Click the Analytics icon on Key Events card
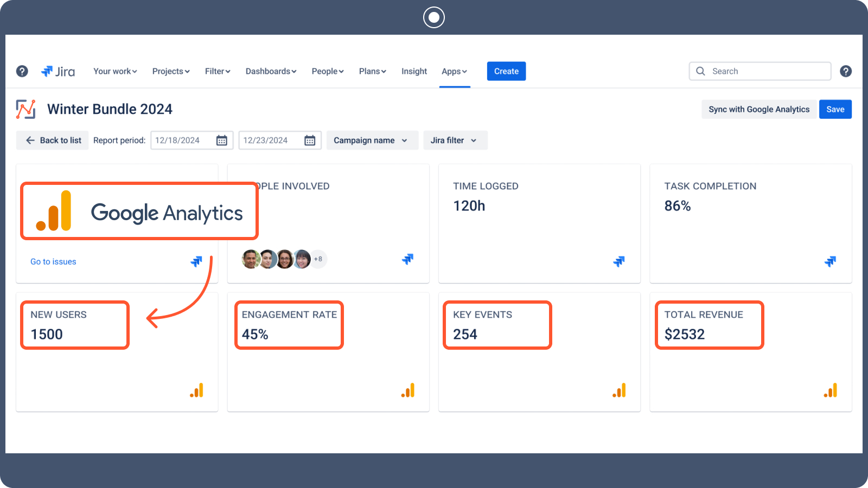The image size is (868, 488). point(619,390)
